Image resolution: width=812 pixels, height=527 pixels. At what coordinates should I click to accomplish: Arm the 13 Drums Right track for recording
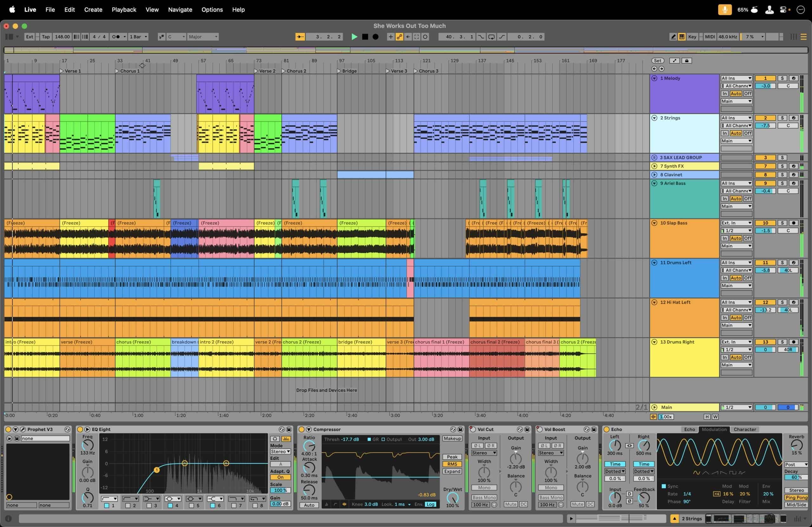pos(794,342)
